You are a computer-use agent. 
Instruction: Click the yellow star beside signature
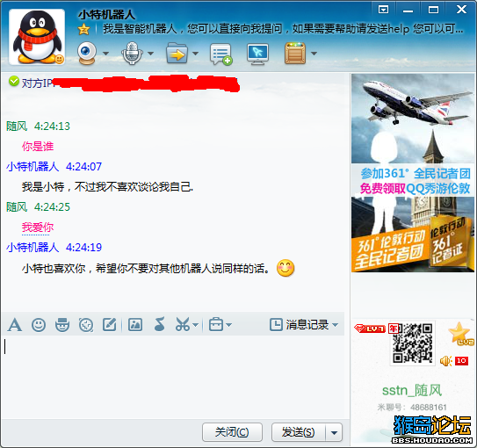[83, 30]
